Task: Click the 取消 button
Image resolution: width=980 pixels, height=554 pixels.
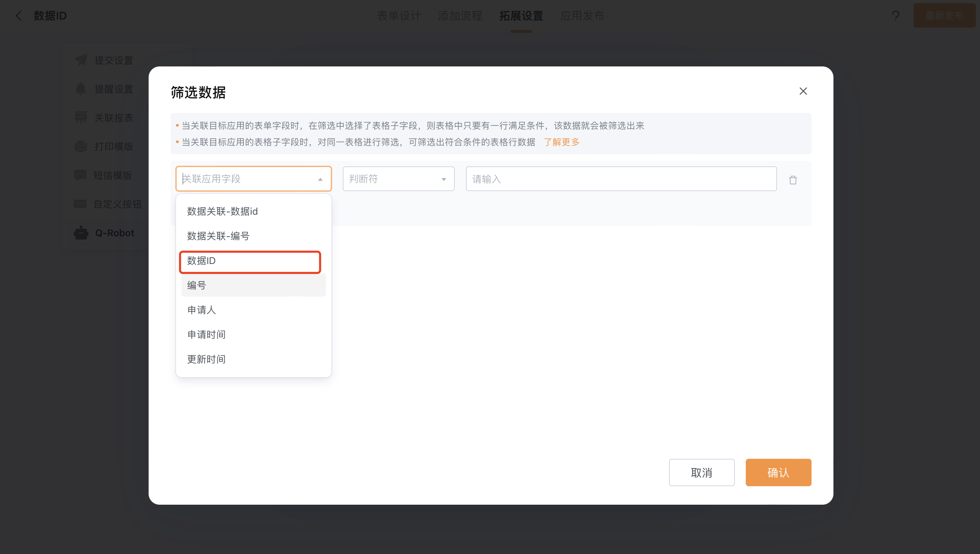Action: [x=702, y=473]
